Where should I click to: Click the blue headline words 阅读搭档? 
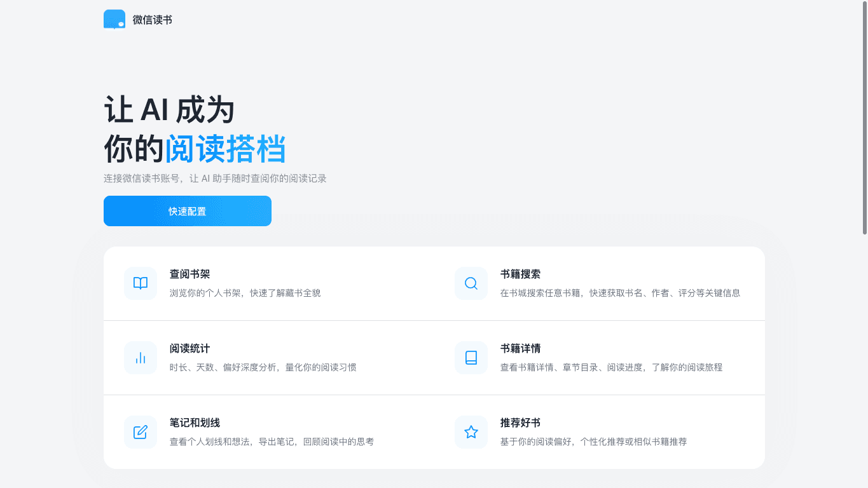click(225, 149)
